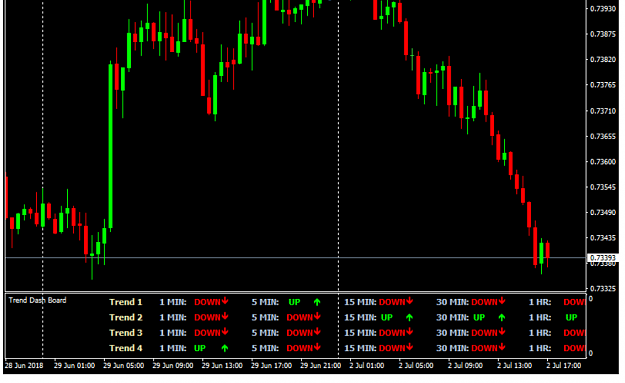Click the red down arrow for Trend 1 30 MIN
The width and height of the screenshot is (625, 383).
click(502, 301)
